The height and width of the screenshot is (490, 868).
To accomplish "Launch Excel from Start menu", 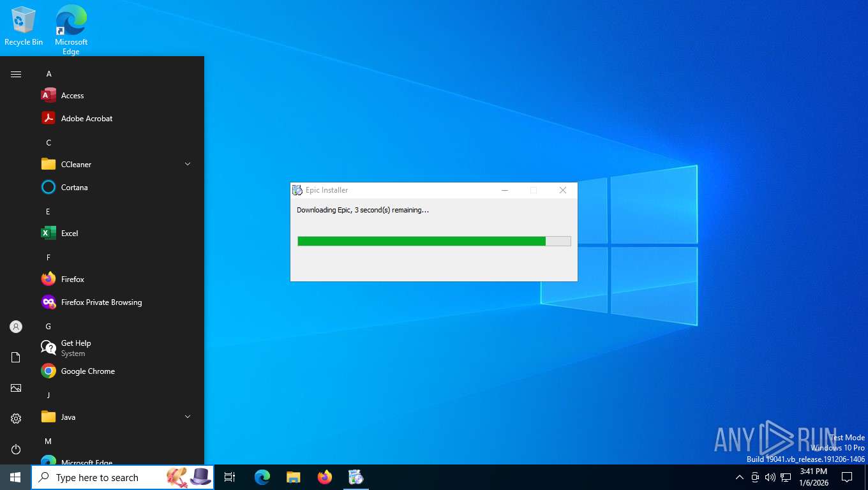I will [118, 234].
